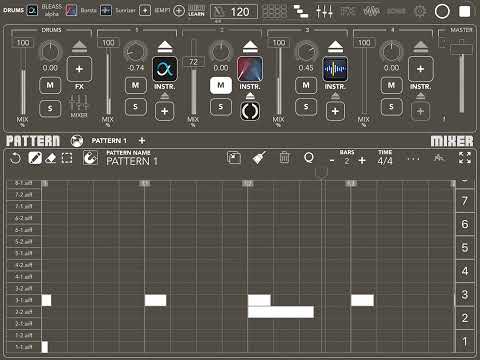
Task: Open the three-dots more options menu
Action: coord(413,159)
